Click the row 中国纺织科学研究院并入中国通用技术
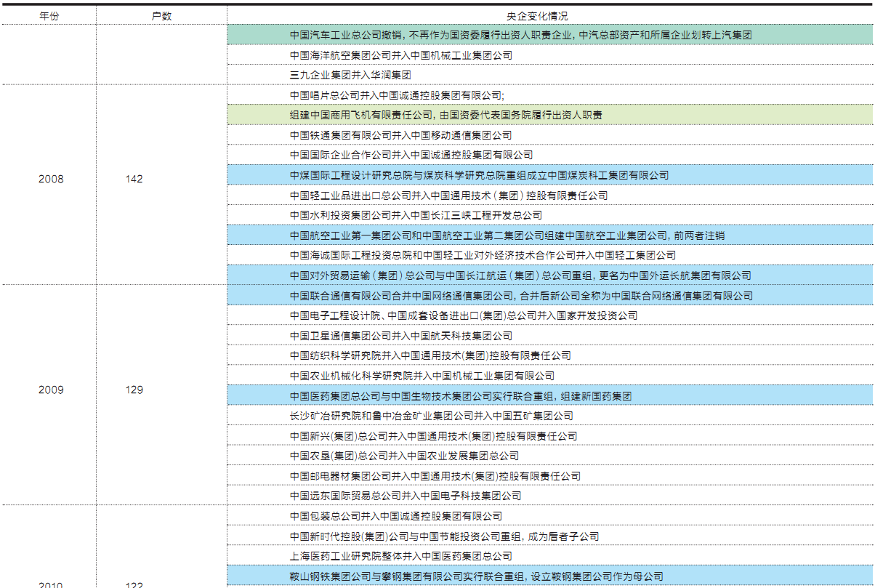Viewport: 875px width, 588px height. pyautogui.click(x=549, y=355)
